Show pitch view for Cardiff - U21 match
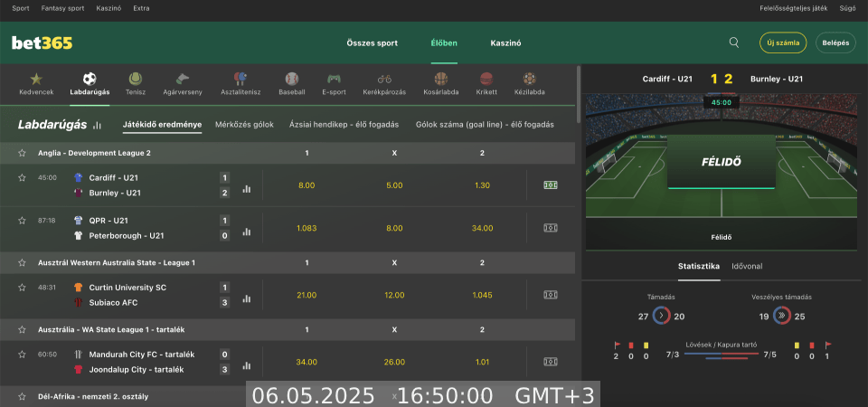 pyautogui.click(x=551, y=185)
